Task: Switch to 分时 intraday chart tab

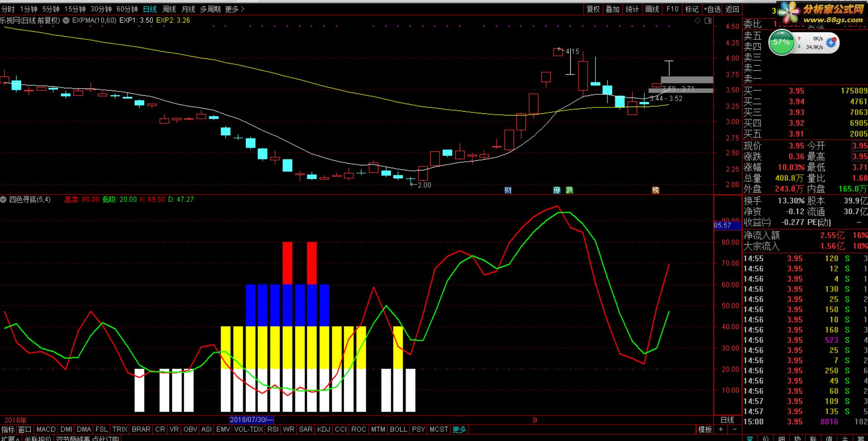Action: [8, 9]
